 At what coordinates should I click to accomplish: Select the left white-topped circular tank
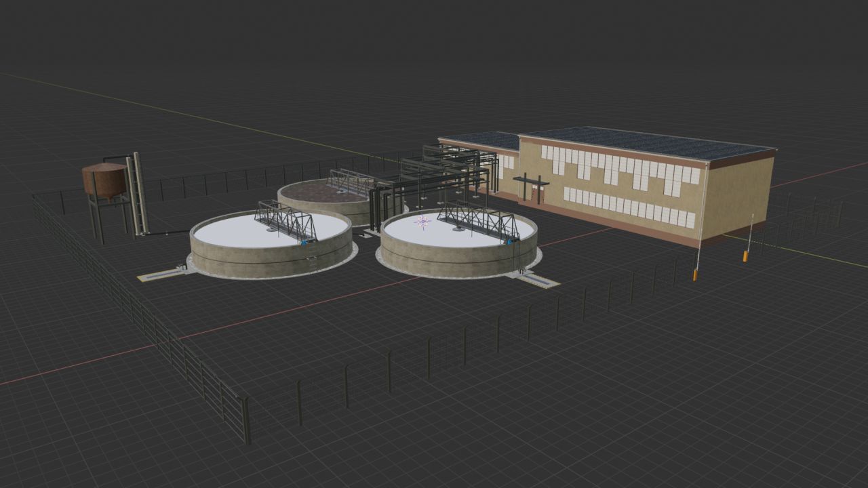(271, 244)
